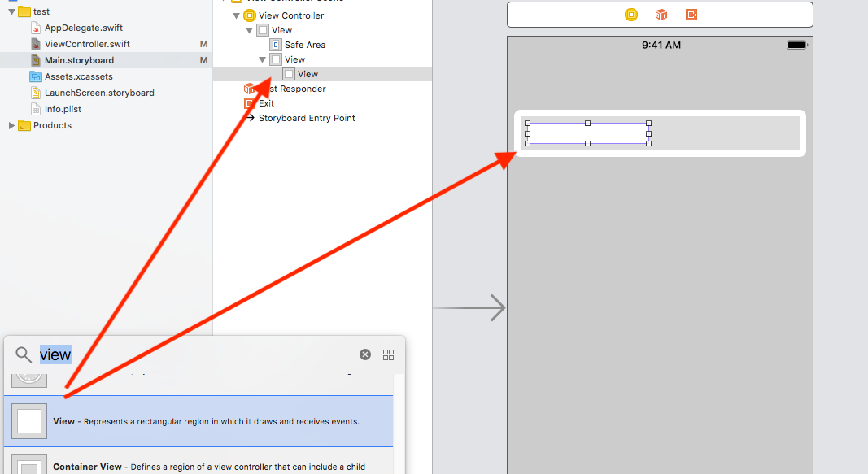Screen dimensions: 868x474
Task: Open LaunchScreen.storyboard file
Action: [99, 93]
